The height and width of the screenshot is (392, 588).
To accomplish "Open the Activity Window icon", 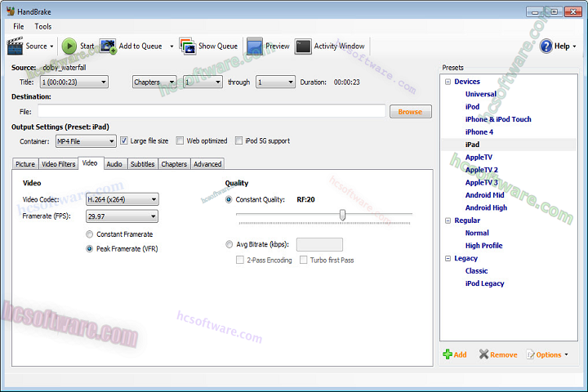I will [303, 47].
